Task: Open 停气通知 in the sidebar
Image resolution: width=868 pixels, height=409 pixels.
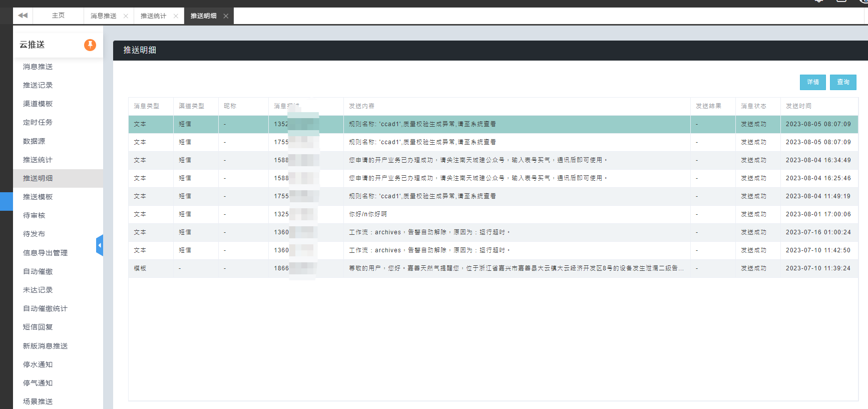Action: 58,383
